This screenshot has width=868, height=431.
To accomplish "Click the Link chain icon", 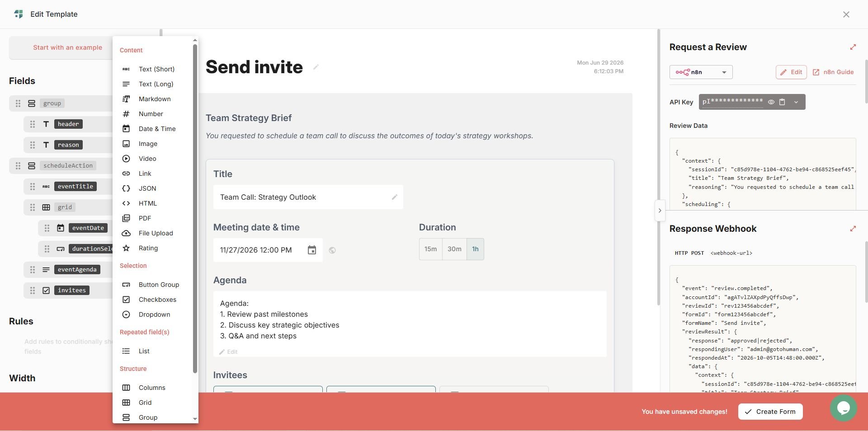I will tap(126, 173).
